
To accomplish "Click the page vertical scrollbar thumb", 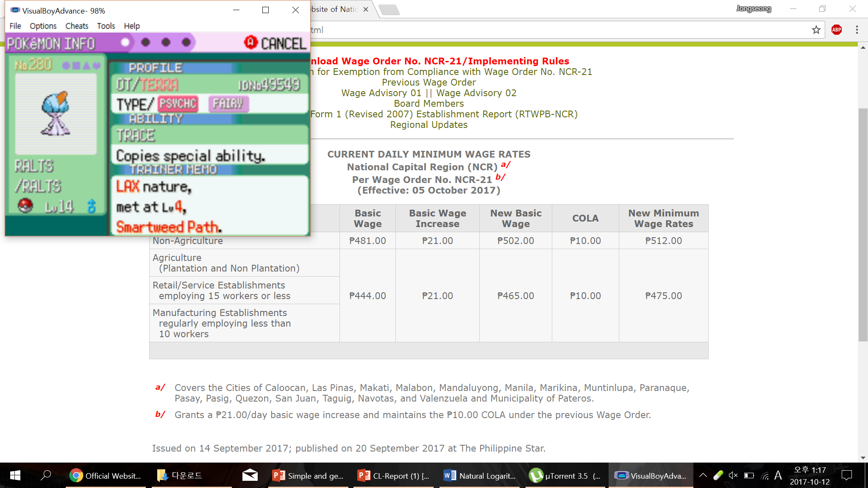I will click(863, 225).
